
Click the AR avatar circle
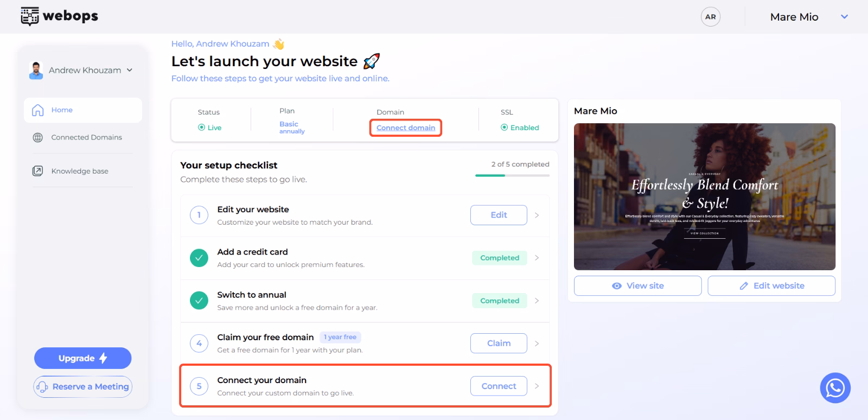[710, 17]
